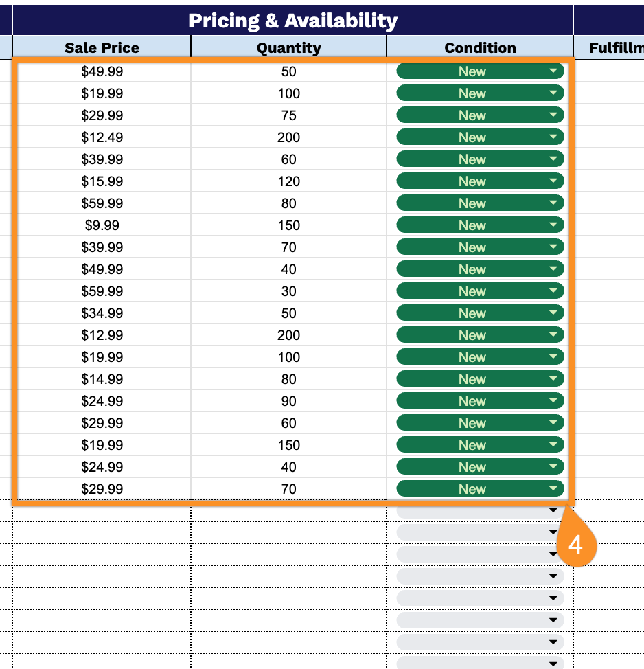Select the quantity cell showing 30

[x=288, y=291]
